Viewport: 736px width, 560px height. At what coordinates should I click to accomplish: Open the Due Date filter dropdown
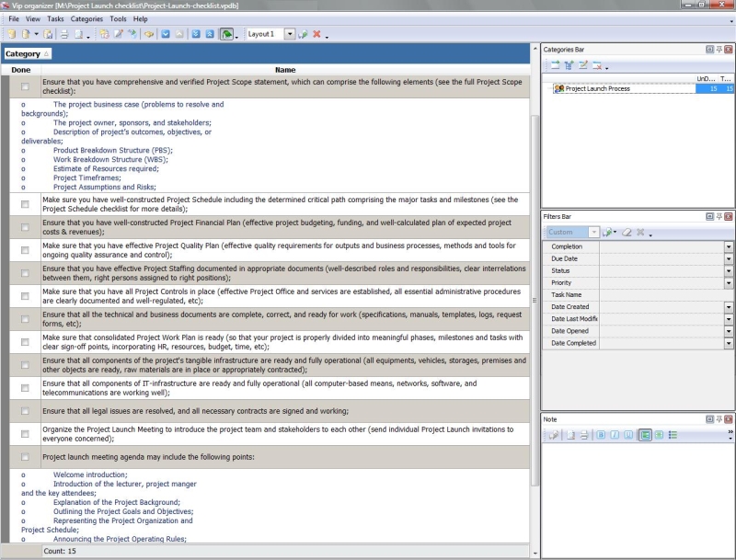pos(729,259)
